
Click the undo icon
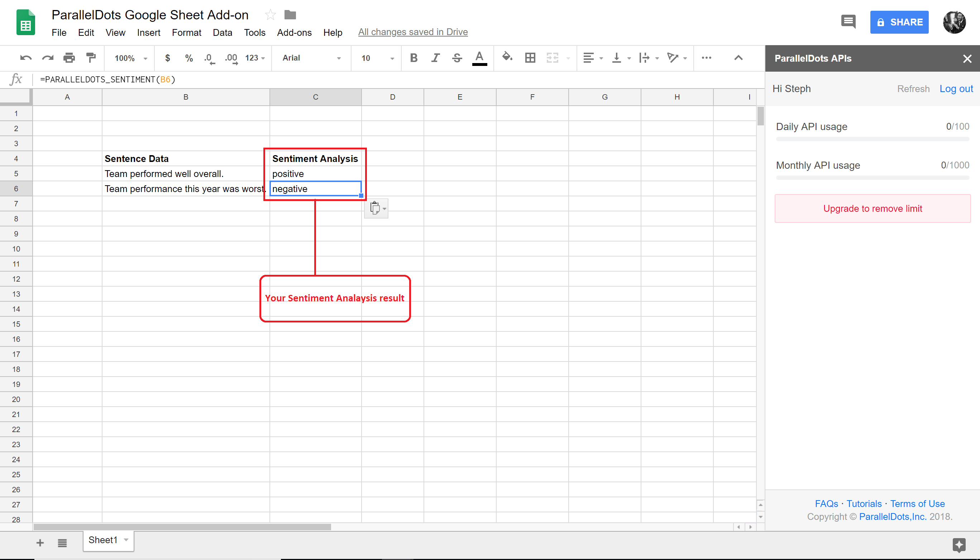(26, 58)
